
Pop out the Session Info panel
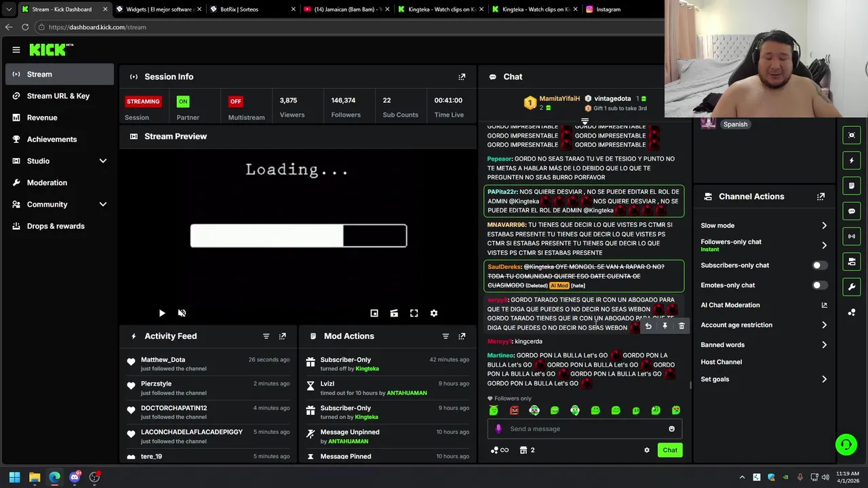(462, 77)
